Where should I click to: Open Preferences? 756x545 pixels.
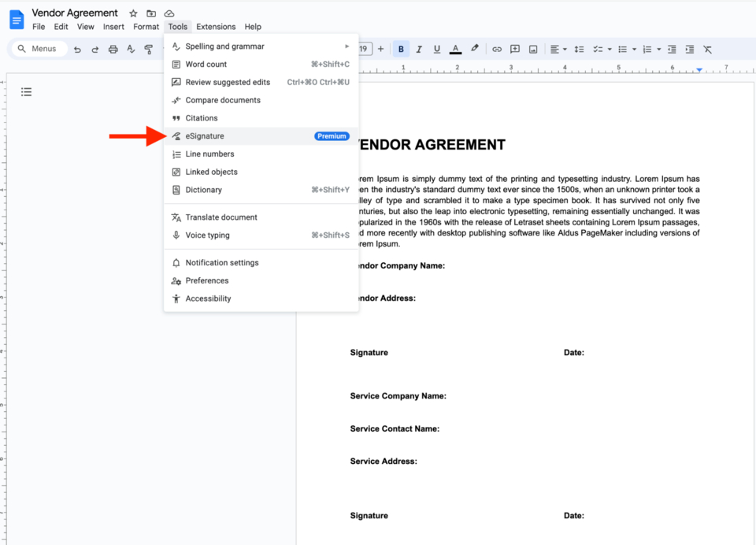pos(261,280)
